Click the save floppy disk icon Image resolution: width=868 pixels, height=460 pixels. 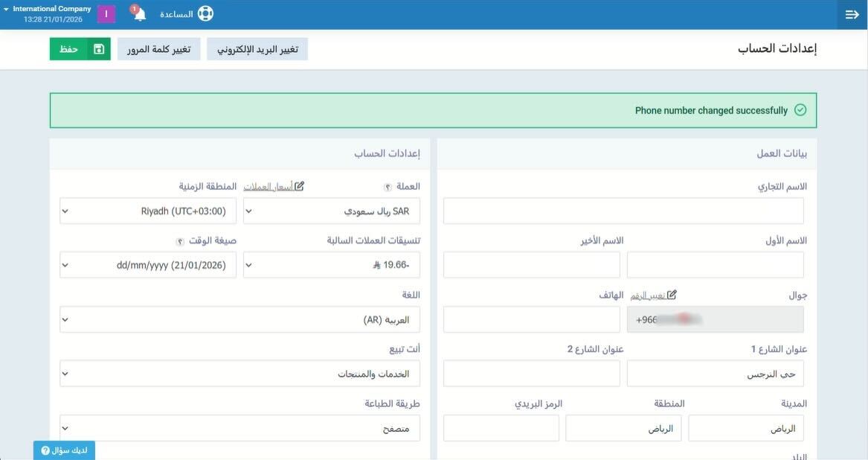[99, 49]
